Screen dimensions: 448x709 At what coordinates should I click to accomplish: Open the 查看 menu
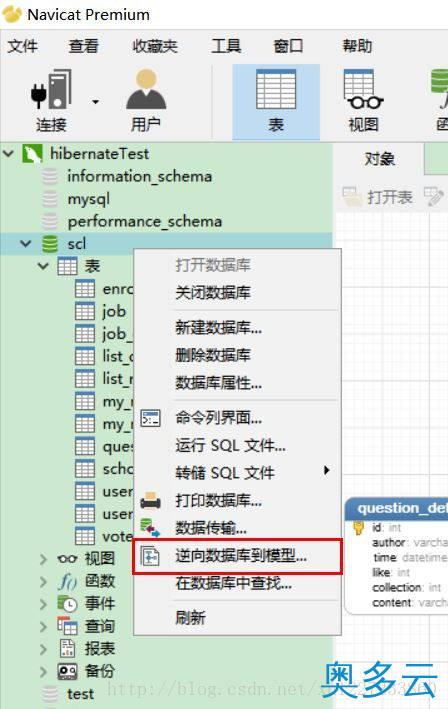click(84, 46)
